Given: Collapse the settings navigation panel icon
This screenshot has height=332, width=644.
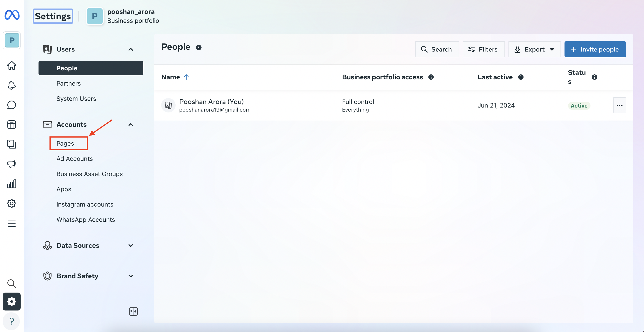Looking at the screenshot, I should (133, 311).
